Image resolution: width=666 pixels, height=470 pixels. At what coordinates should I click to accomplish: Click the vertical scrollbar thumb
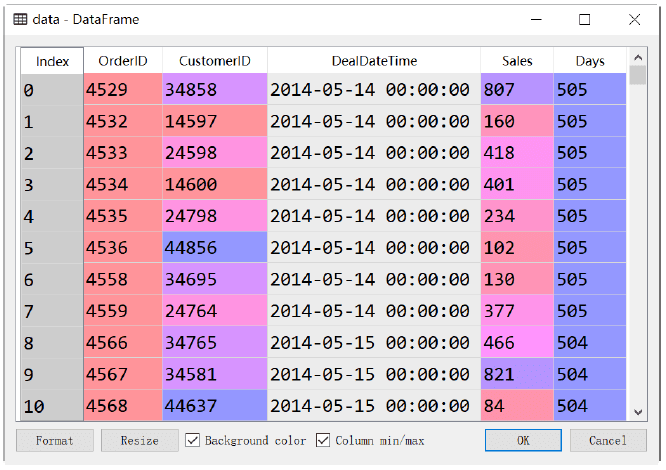pos(638,75)
